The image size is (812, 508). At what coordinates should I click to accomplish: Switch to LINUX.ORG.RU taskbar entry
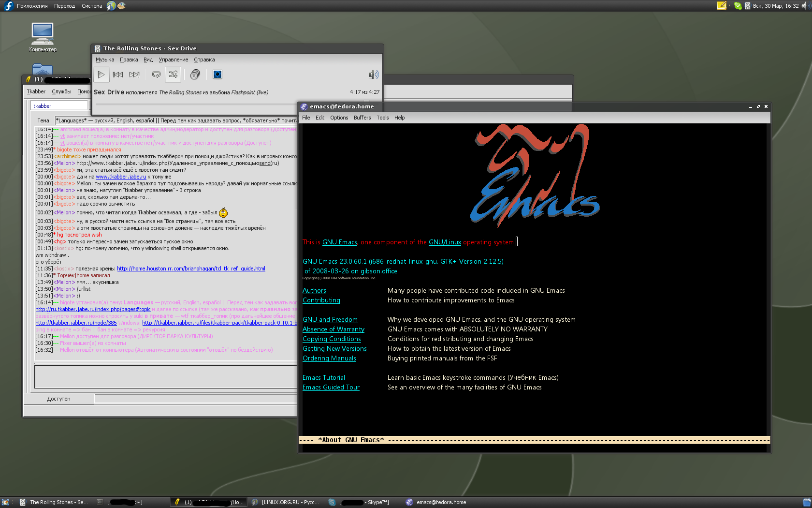pyautogui.click(x=286, y=502)
